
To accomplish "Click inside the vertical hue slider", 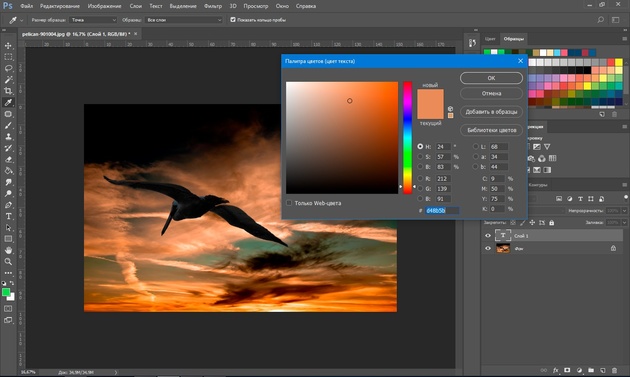I will (x=407, y=137).
